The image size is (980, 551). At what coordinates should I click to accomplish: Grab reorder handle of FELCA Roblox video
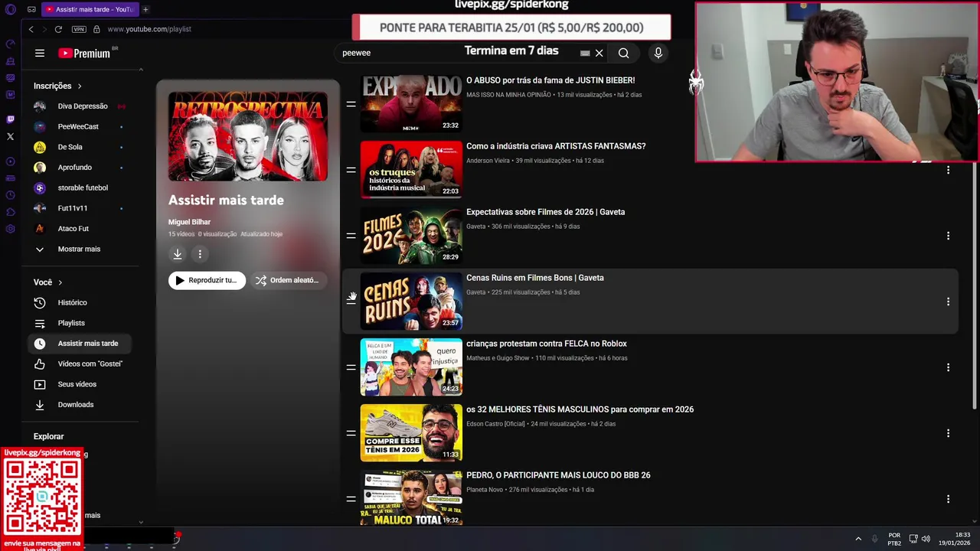point(351,367)
